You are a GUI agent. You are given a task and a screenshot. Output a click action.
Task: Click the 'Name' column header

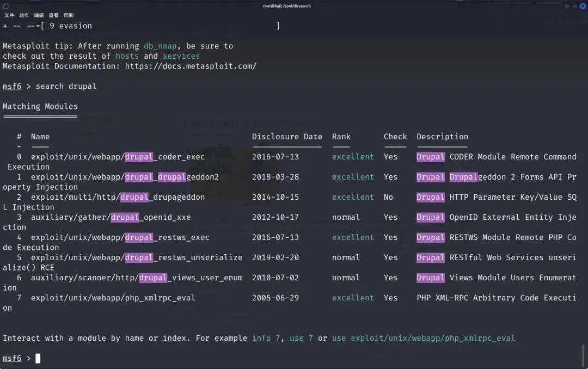pos(40,137)
